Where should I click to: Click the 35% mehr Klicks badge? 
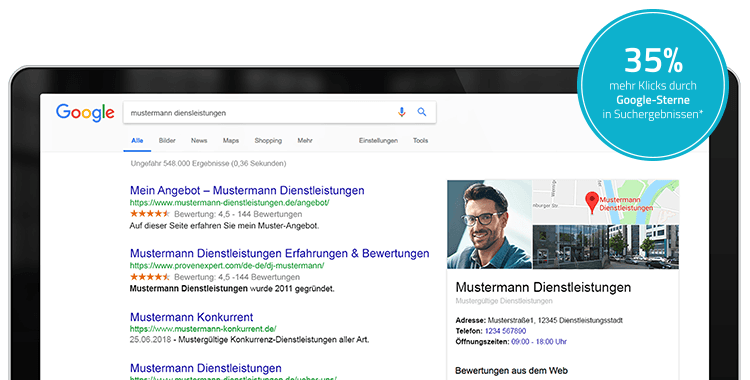[652, 85]
